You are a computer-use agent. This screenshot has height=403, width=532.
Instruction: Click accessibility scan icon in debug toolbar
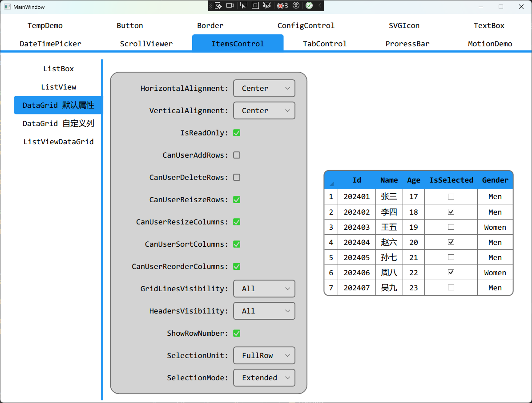point(296,5)
